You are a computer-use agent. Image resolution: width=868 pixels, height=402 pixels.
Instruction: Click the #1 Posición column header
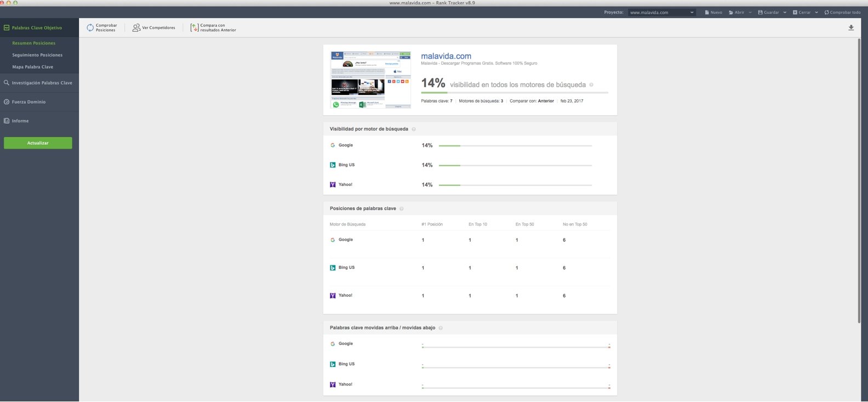[x=432, y=224]
